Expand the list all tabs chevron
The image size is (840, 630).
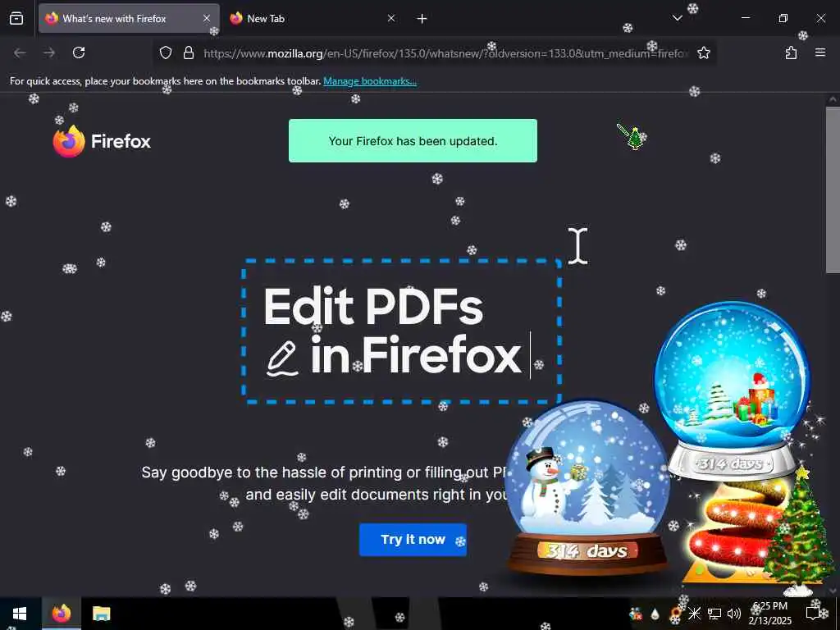click(677, 18)
